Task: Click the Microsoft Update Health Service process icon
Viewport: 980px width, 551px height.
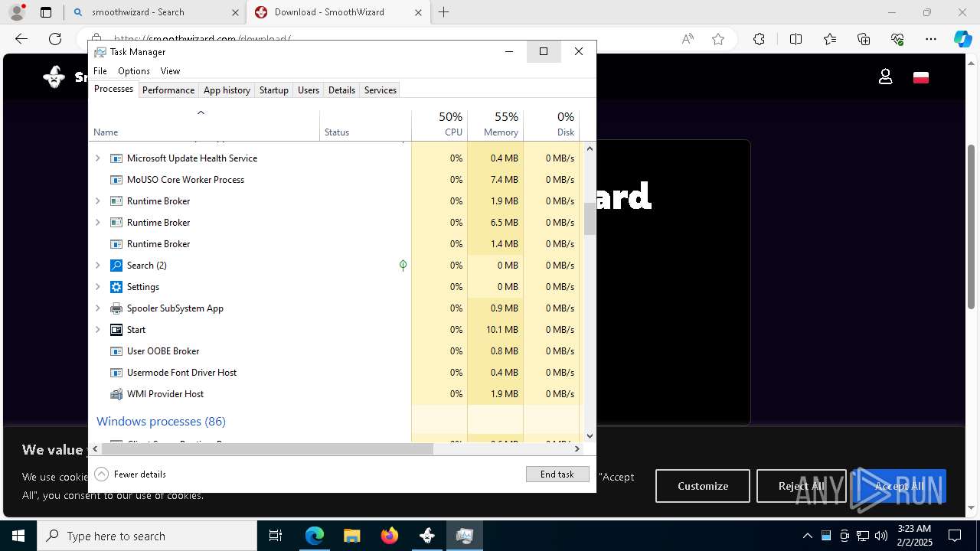Action: point(116,158)
